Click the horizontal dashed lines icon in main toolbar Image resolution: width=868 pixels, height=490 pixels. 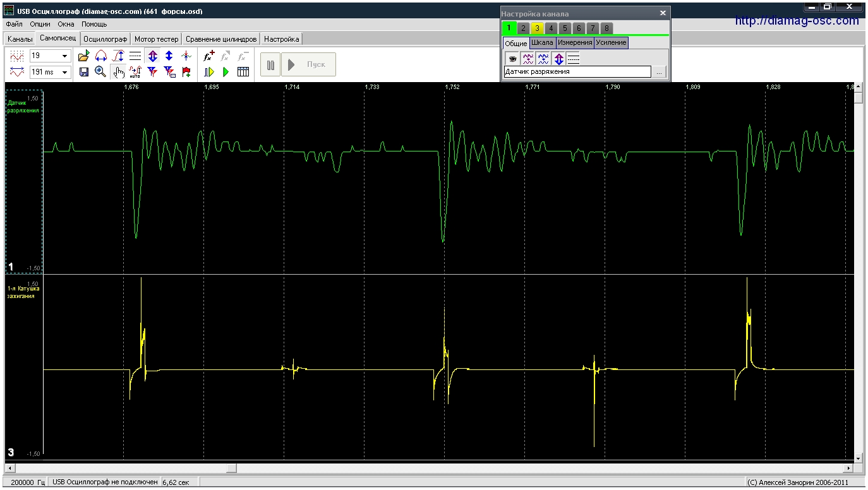tap(135, 56)
